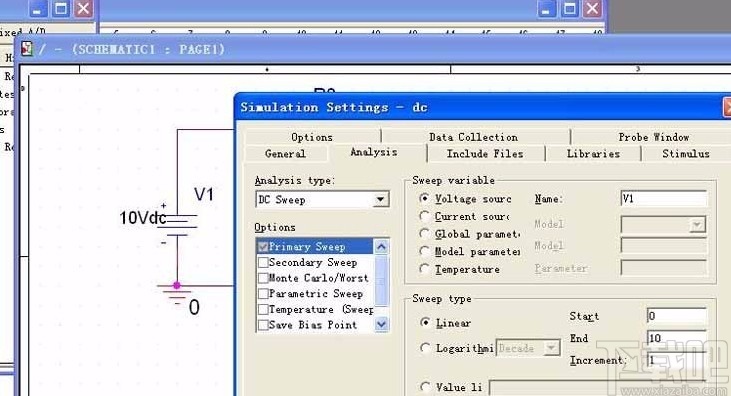Click the schematic page document icon

coord(27,49)
